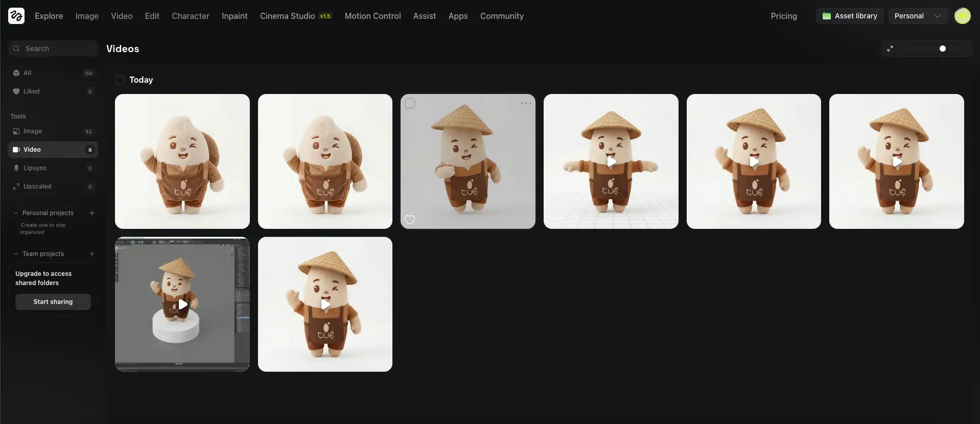Click the cube icon beside All

16,73
